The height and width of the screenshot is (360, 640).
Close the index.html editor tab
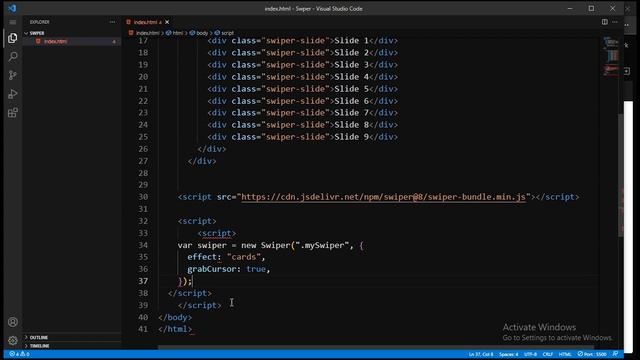pyautogui.click(x=167, y=22)
